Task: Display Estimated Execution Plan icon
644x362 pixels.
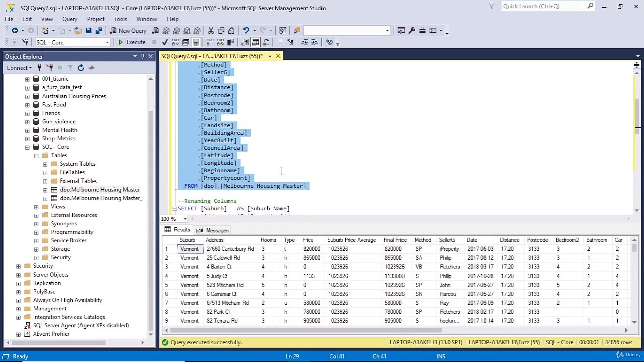Action: [175, 42]
